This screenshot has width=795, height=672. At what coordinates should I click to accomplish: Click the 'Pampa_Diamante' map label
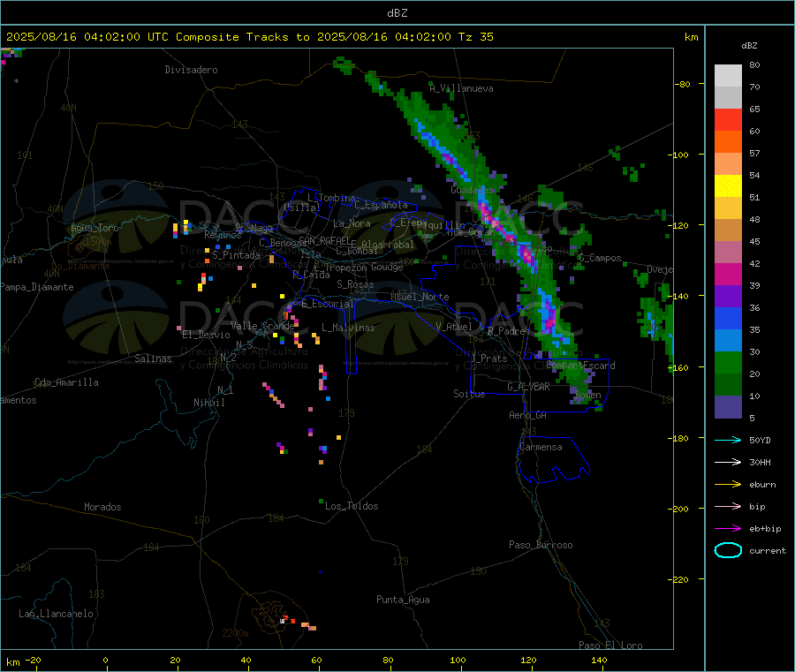pyautogui.click(x=37, y=287)
